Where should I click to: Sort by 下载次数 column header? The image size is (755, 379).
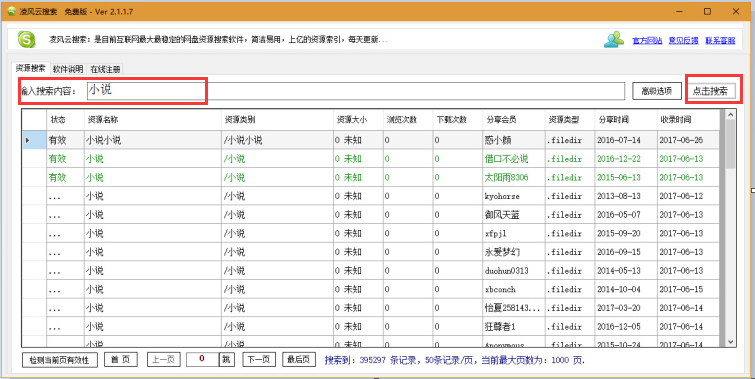(x=457, y=120)
